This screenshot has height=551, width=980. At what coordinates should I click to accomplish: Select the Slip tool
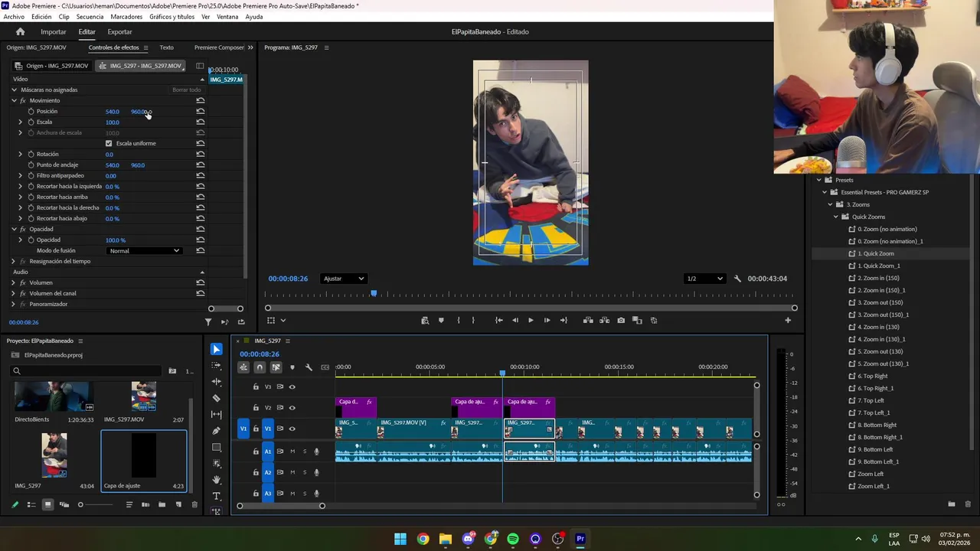click(217, 414)
